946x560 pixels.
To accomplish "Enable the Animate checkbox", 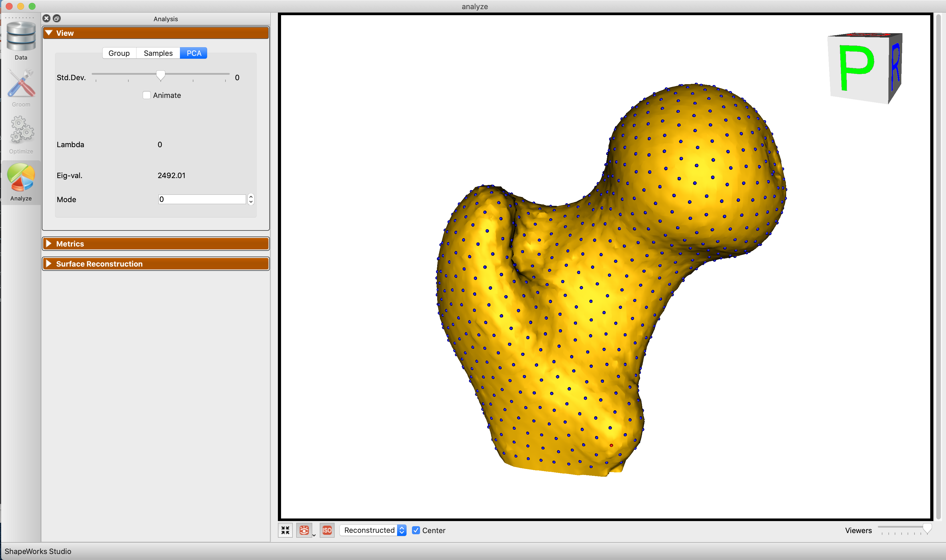I will (146, 95).
